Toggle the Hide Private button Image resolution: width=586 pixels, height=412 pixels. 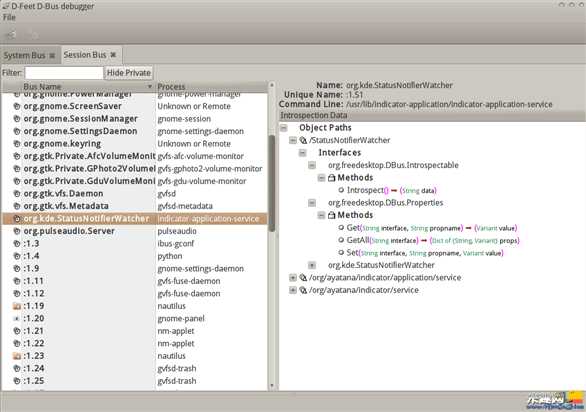click(x=129, y=73)
